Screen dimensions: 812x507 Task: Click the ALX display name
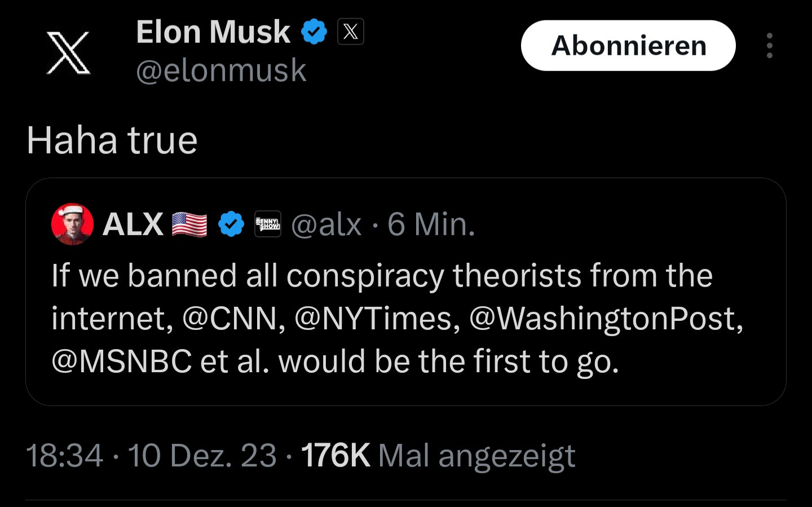133,224
